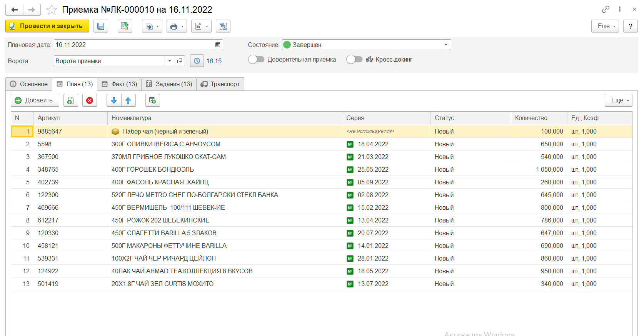This screenshot has height=336, width=644.
Task: Click the save document floppy disk icon
Action: [101, 26]
